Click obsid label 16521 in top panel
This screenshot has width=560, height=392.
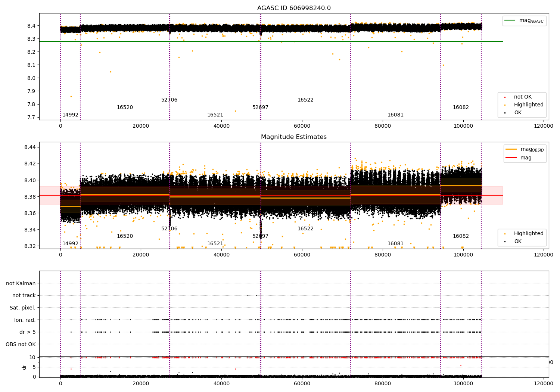click(215, 115)
